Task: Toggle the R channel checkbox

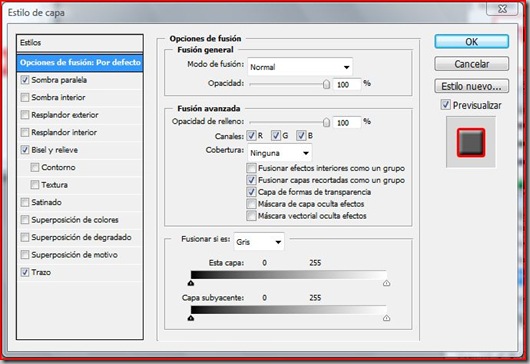Action: [x=251, y=136]
